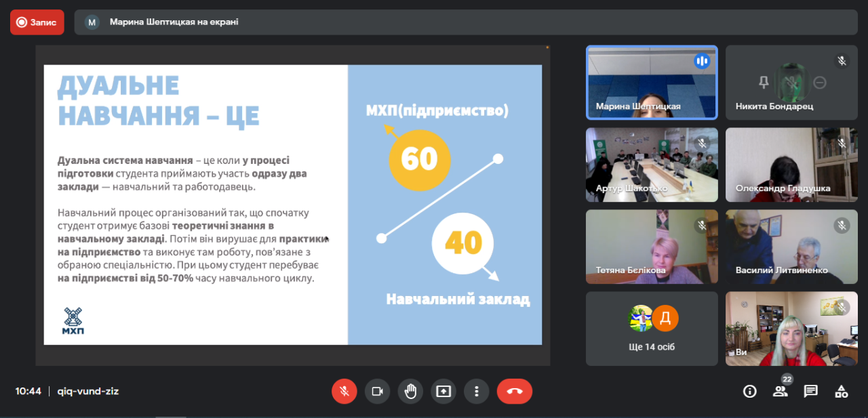Select Тетяна Бєлікова video tile
Screen dimensions: 868x418
coord(652,247)
